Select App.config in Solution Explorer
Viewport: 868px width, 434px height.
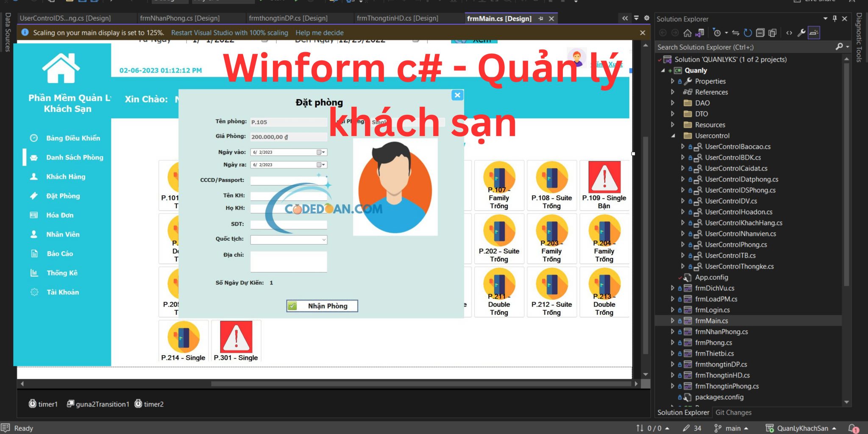[x=711, y=277]
